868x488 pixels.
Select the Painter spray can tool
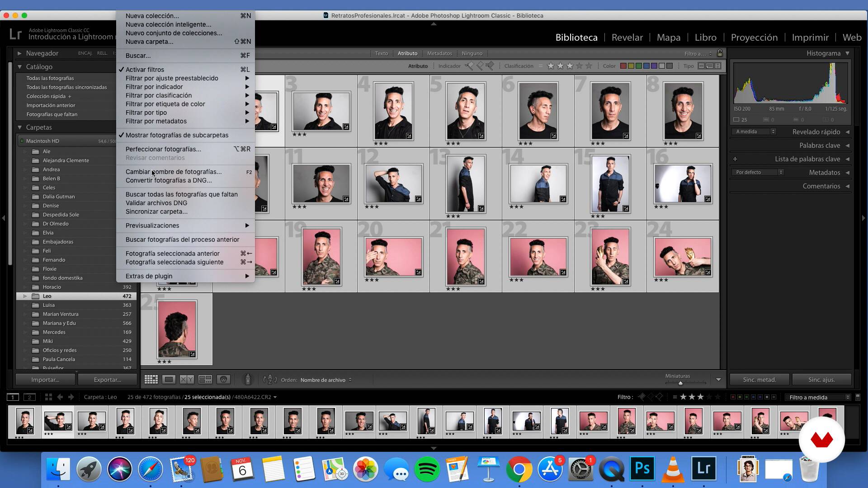[248, 380]
